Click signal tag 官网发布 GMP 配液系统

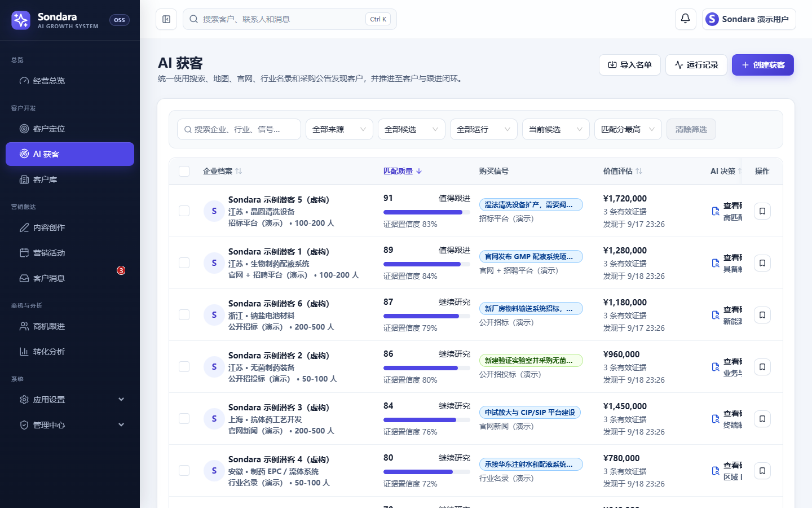click(x=531, y=257)
